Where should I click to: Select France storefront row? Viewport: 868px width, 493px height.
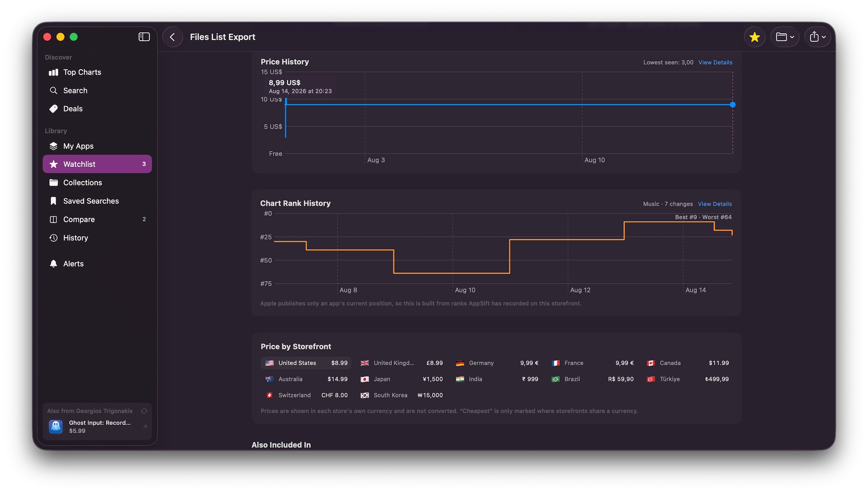(x=592, y=363)
